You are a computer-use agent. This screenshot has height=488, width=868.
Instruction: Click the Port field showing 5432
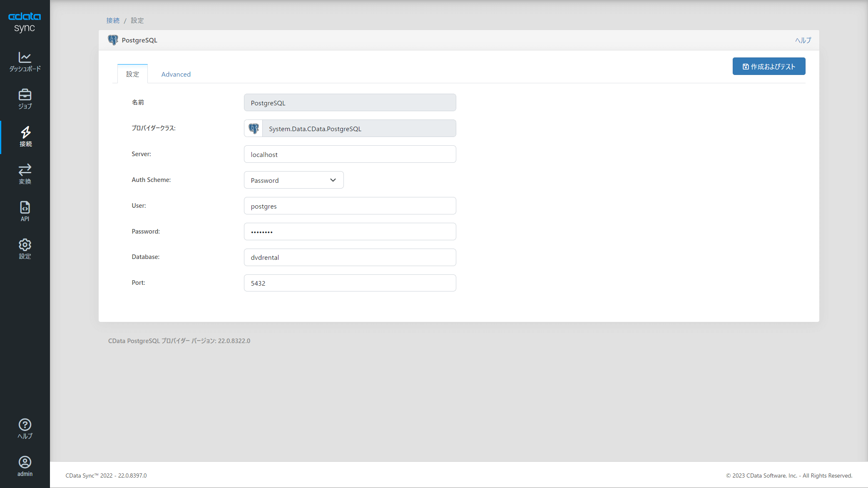tap(350, 283)
